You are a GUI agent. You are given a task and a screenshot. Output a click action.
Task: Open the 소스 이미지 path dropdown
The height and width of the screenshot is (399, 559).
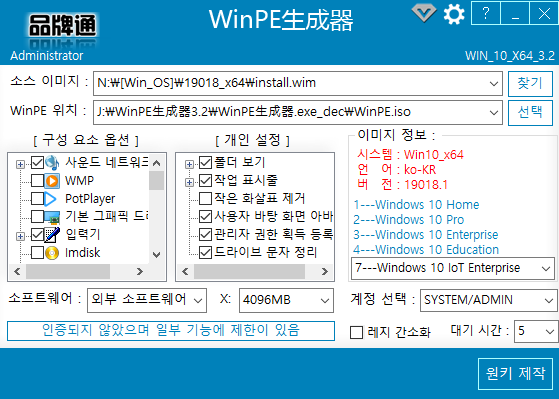pos(493,83)
